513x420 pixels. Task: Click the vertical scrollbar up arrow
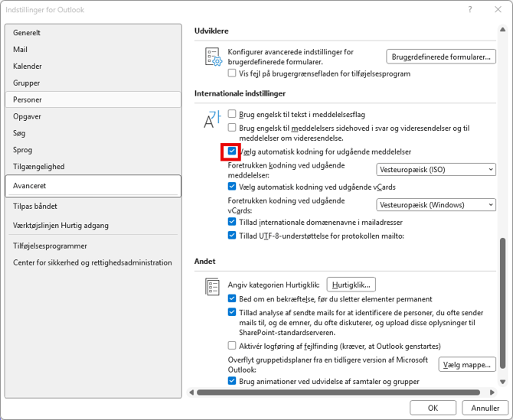point(502,31)
